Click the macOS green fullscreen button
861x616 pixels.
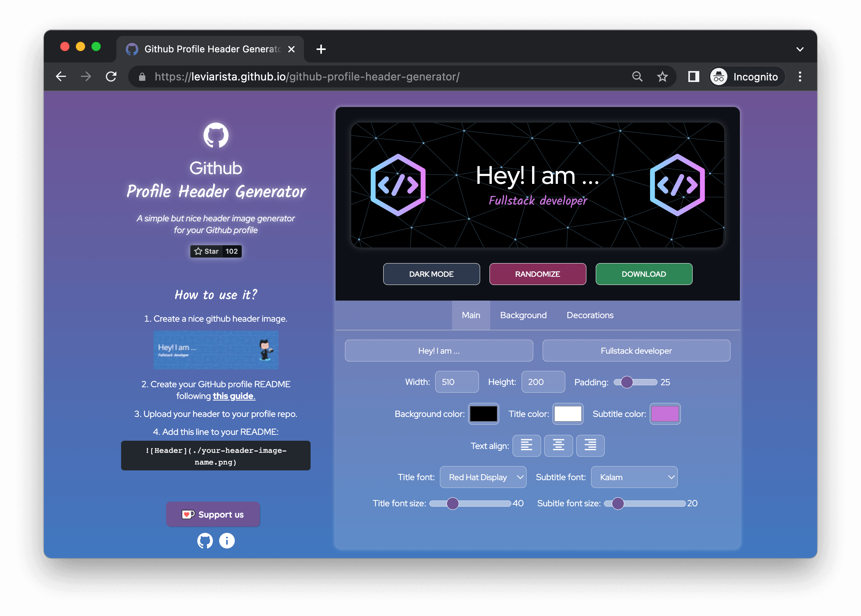point(96,47)
